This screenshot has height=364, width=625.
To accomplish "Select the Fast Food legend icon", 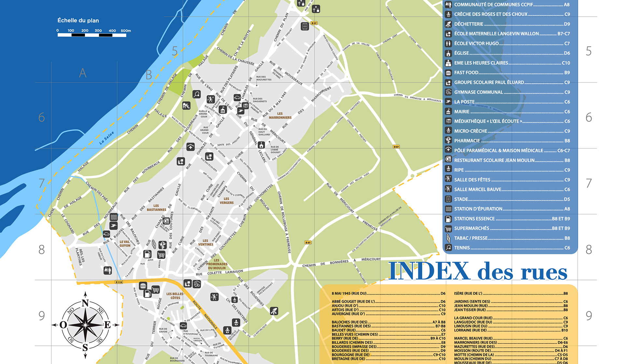I will [x=448, y=73].
